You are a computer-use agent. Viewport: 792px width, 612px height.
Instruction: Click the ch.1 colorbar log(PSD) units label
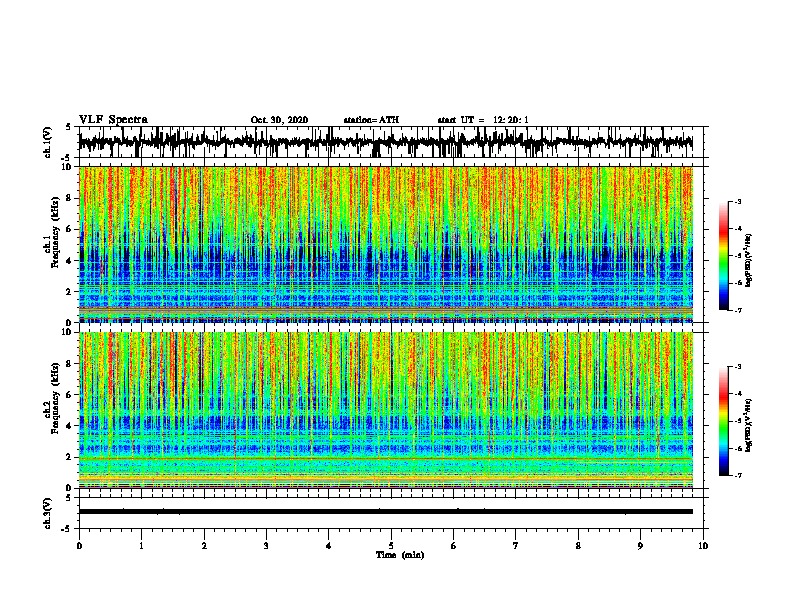coord(749,261)
